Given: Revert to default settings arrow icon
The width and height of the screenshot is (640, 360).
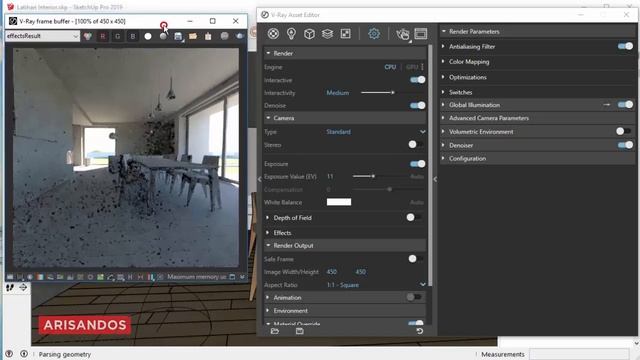Looking at the screenshot, I should click(420, 331).
